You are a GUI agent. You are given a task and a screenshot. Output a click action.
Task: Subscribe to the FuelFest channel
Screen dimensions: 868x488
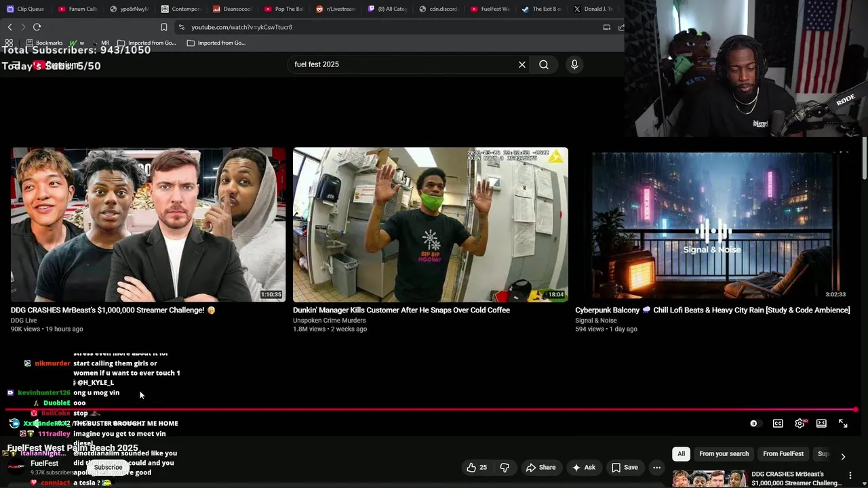(108, 467)
